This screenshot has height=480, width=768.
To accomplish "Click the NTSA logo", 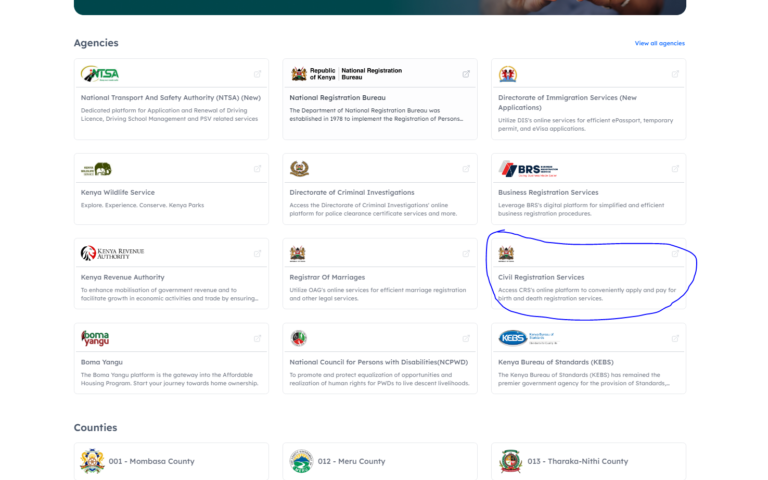I will [x=100, y=74].
